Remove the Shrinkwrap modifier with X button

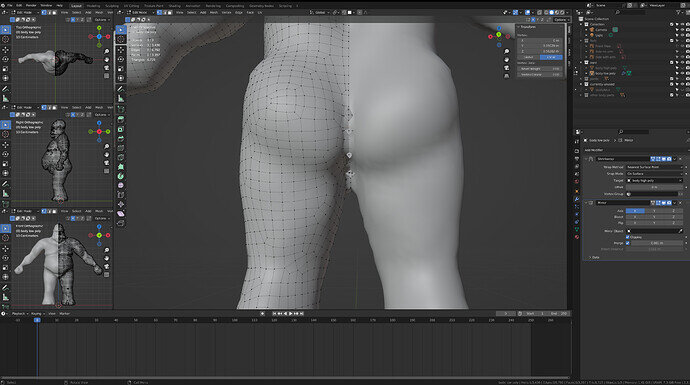[680, 159]
